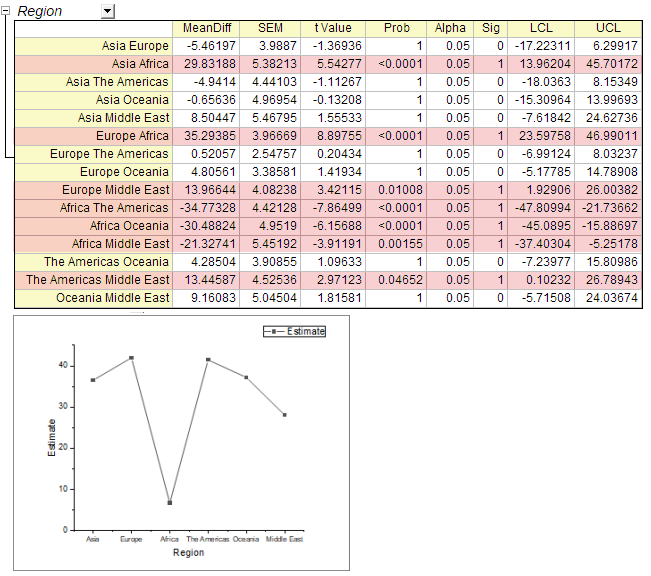Click the Sig column header
651x576 pixels.
pyautogui.click(x=491, y=28)
